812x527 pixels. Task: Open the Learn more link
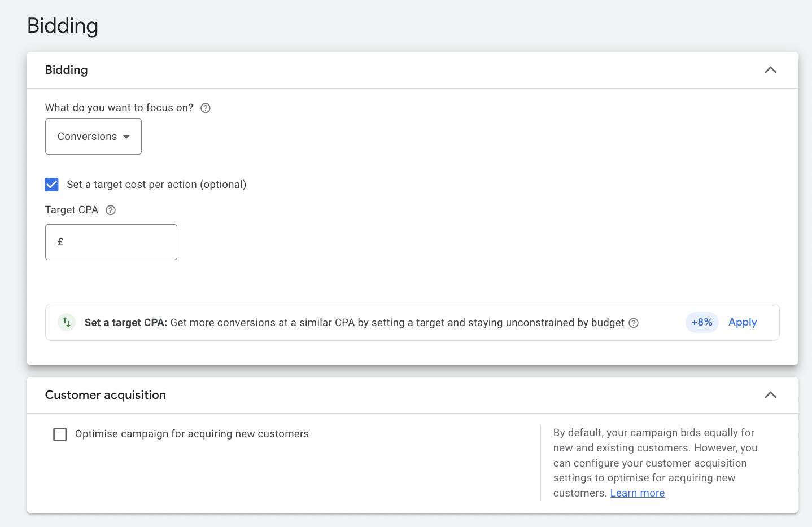(637, 493)
